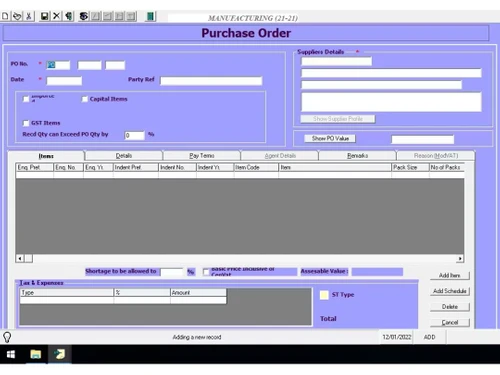Viewport: 500px width, 375px height.
Task: Click the Add Item button
Action: pyautogui.click(x=449, y=275)
